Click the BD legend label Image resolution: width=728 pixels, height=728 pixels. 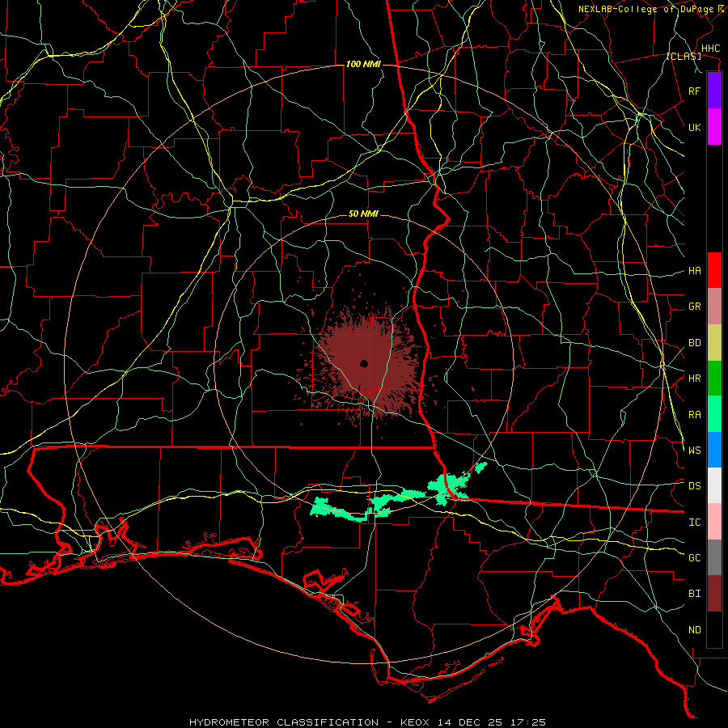695,343
